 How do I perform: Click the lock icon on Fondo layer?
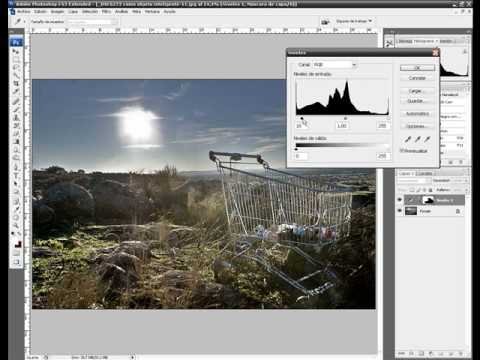[458, 211]
